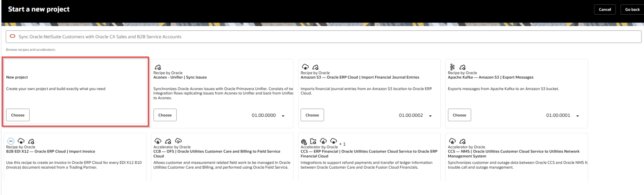The image size is (644, 195).
Task: Choose the Apache Kafka export recipe
Action: click(x=459, y=115)
